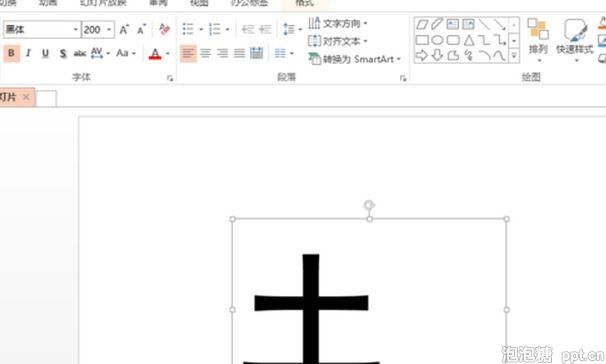Close the 幻灯片 document tab
The image size is (606, 364).
pos(26,97)
